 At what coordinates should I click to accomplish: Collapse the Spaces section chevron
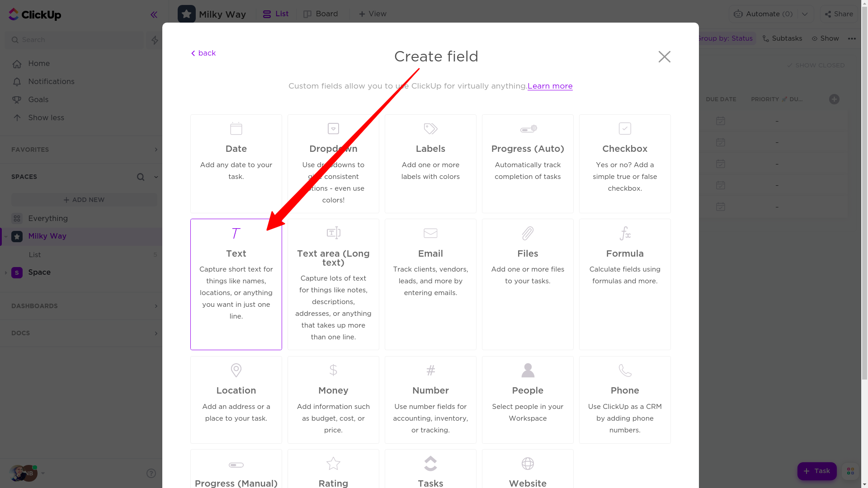tap(156, 177)
